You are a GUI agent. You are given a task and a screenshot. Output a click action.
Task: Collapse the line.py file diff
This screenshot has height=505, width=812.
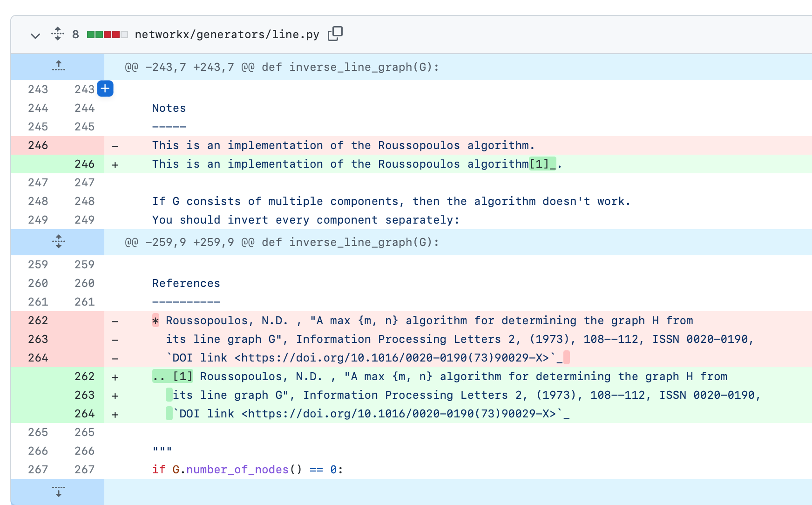pyautogui.click(x=35, y=35)
